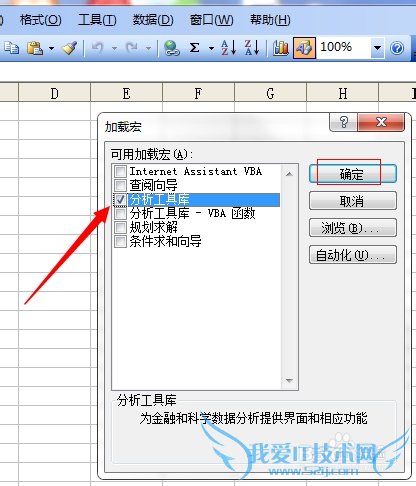Select column D header

(54, 93)
